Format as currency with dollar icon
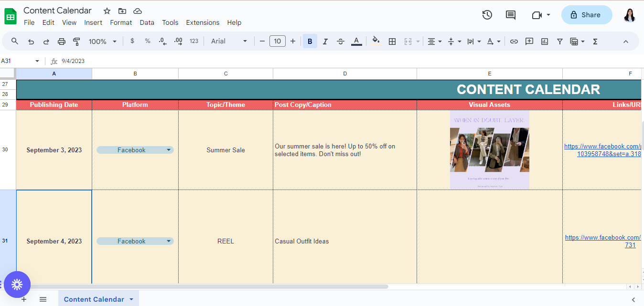 [132, 42]
